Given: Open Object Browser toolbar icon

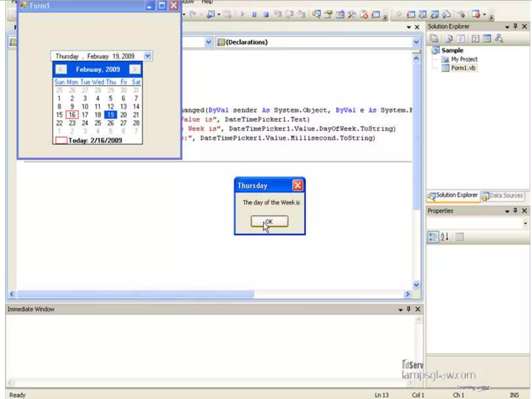Looking at the screenshot, I should click(x=340, y=14).
